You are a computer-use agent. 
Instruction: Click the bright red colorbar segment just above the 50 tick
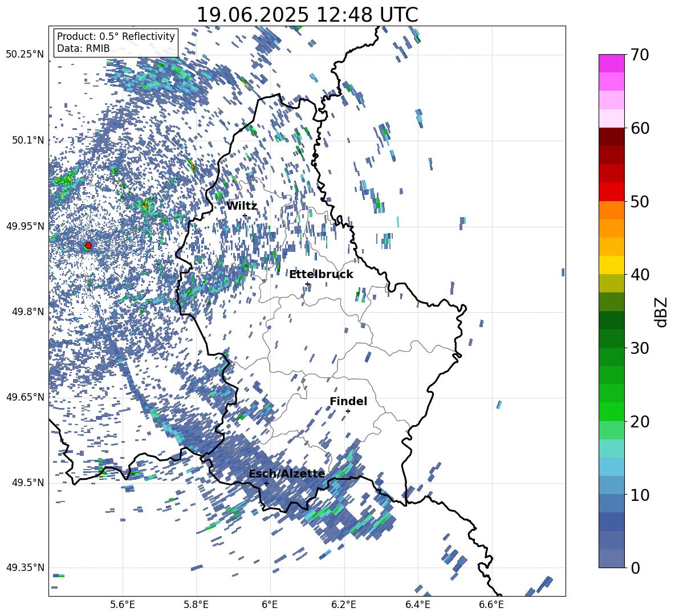pyautogui.click(x=612, y=192)
